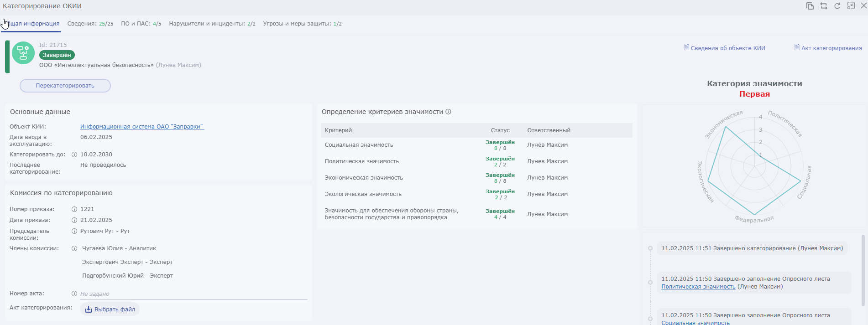Click the copy/duplicate icon in the header
Screen dimensions: 868x325
point(810,6)
